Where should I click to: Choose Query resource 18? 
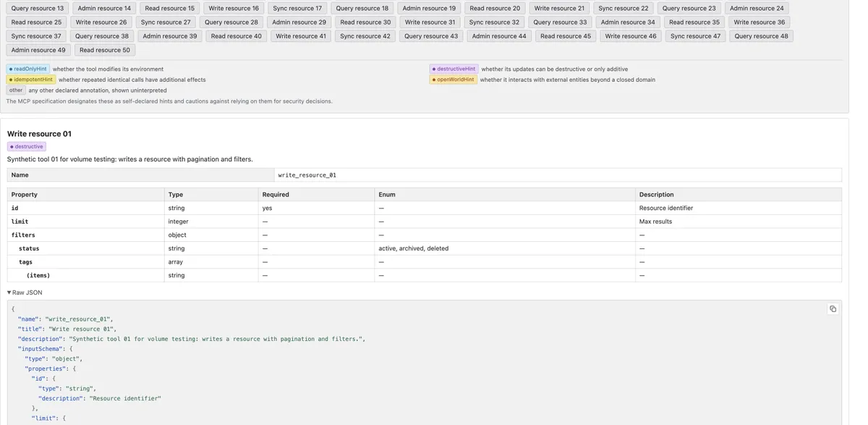362,8
